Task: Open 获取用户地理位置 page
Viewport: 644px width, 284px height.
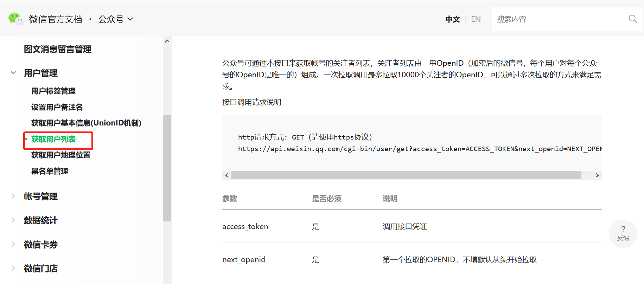Action: point(61,155)
